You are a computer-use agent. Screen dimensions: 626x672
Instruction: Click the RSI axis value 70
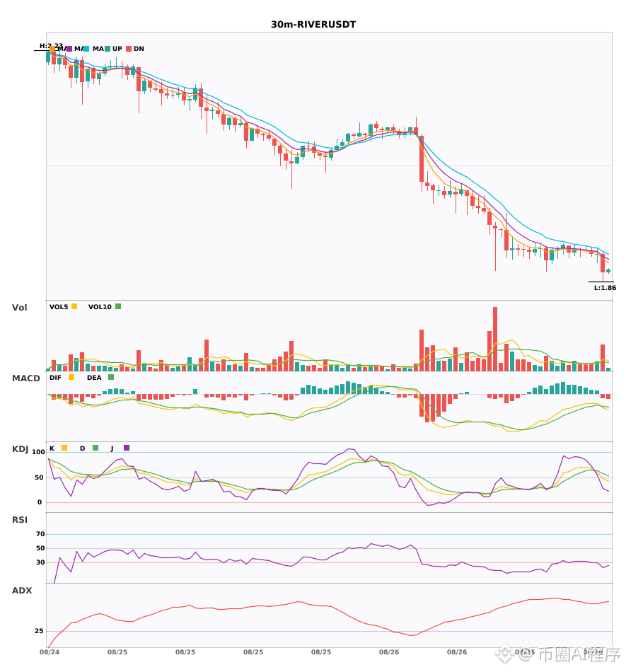(40, 534)
